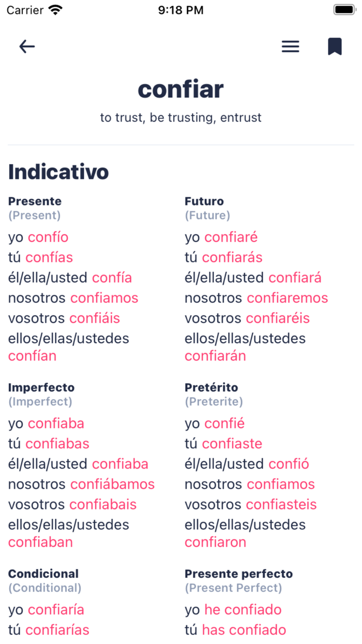Tap conjugation confío in Presente

(49, 237)
